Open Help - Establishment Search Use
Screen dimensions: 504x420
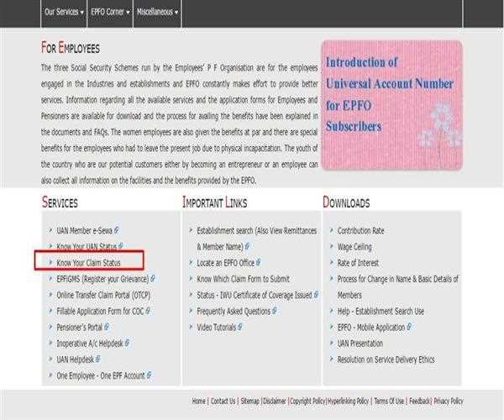(x=381, y=311)
